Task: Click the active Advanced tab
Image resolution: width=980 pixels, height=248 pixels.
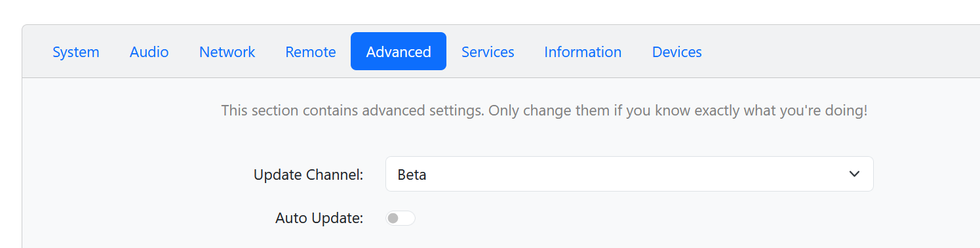Action: [x=399, y=52]
